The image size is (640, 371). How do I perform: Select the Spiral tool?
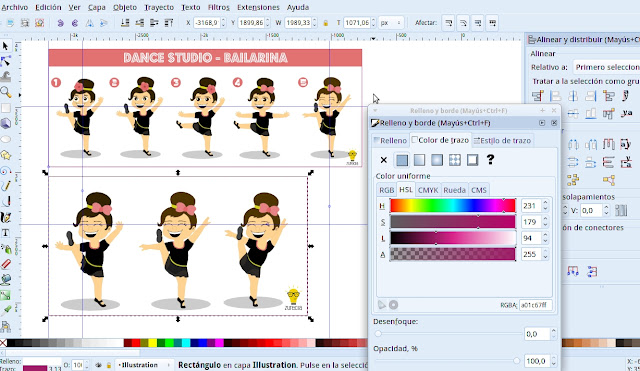pos(5,171)
